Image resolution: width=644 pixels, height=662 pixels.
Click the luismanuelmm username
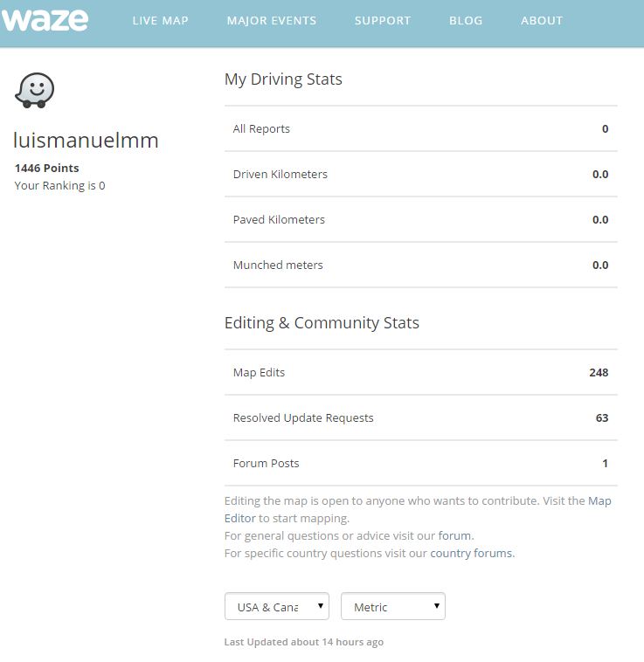pos(87,141)
